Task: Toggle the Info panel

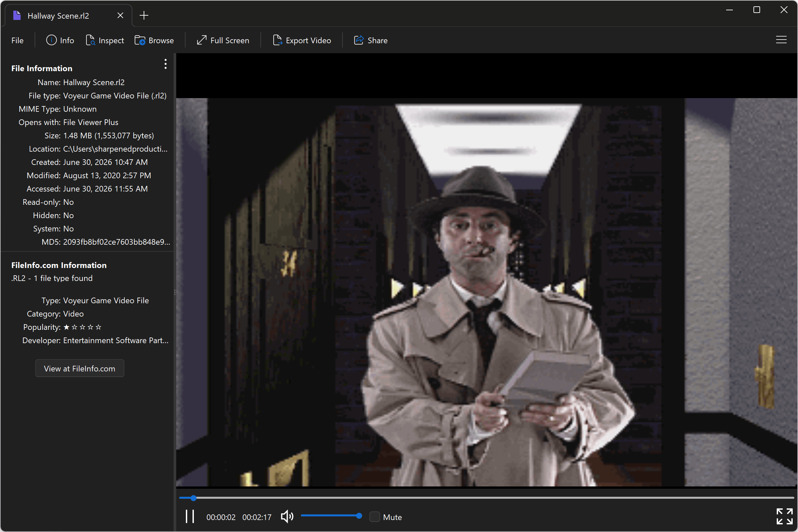Action: (x=60, y=40)
